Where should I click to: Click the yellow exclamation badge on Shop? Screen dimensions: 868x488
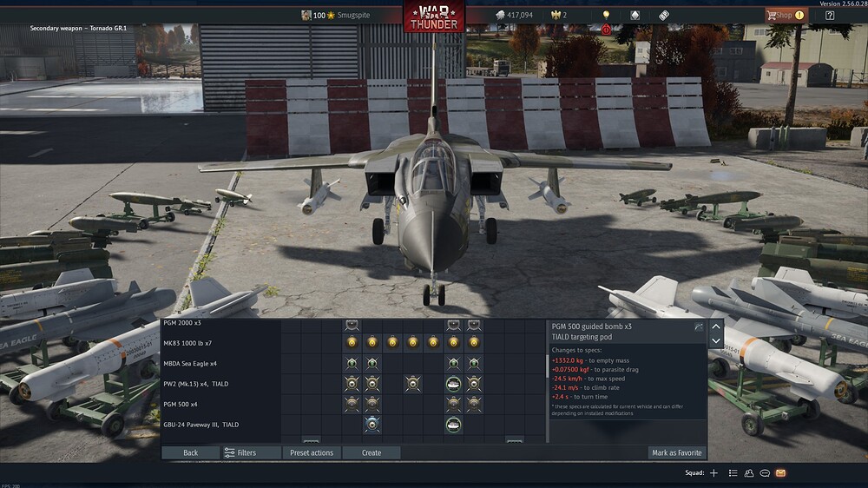pyautogui.click(x=799, y=15)
